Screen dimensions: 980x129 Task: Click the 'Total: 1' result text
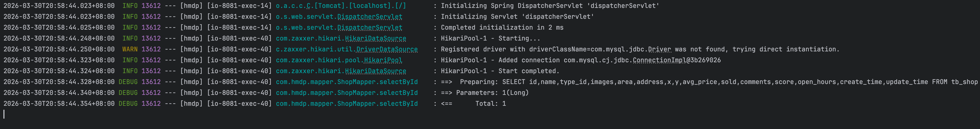[x=490, y=104]
